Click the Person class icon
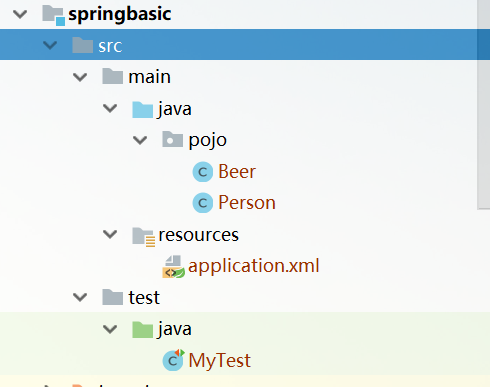 tap(203, 203)
